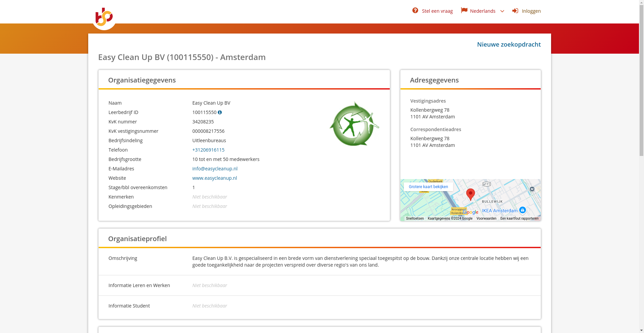Click the Organisatieprofiel section heading
644x333 pixels.
pyautogui.click(x=137, y=239)
